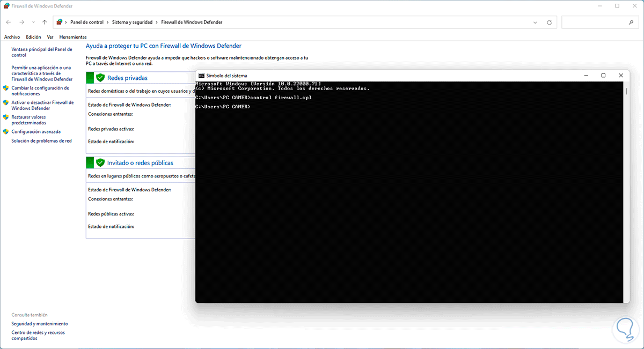Click green shield icon of redes públicas
Viewport: 644px width, 349px height.
coord(100,162)
